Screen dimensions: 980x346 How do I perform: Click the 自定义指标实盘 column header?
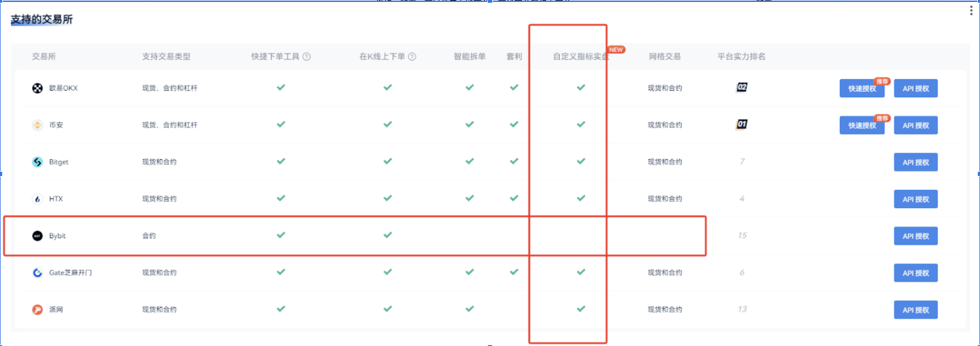(581, 57)
